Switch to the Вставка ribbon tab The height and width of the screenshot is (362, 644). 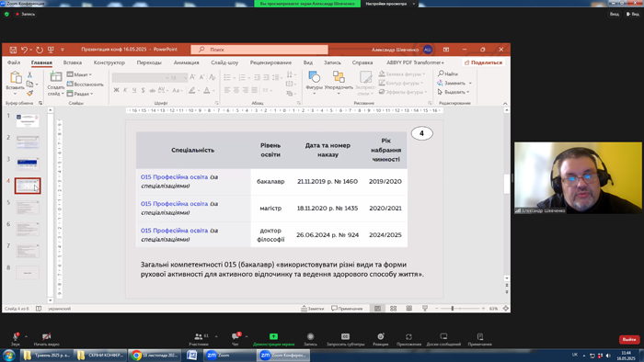(73, 62)
